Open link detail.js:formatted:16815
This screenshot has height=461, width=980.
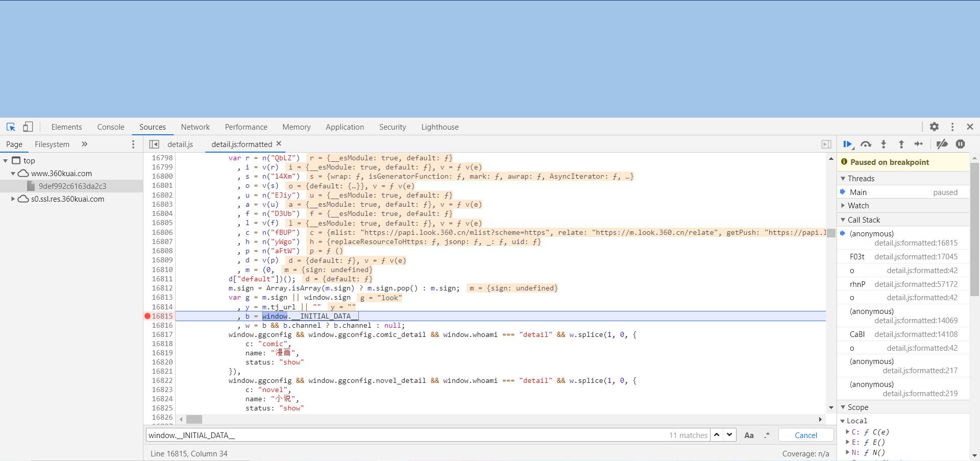[x=916, y=243]
